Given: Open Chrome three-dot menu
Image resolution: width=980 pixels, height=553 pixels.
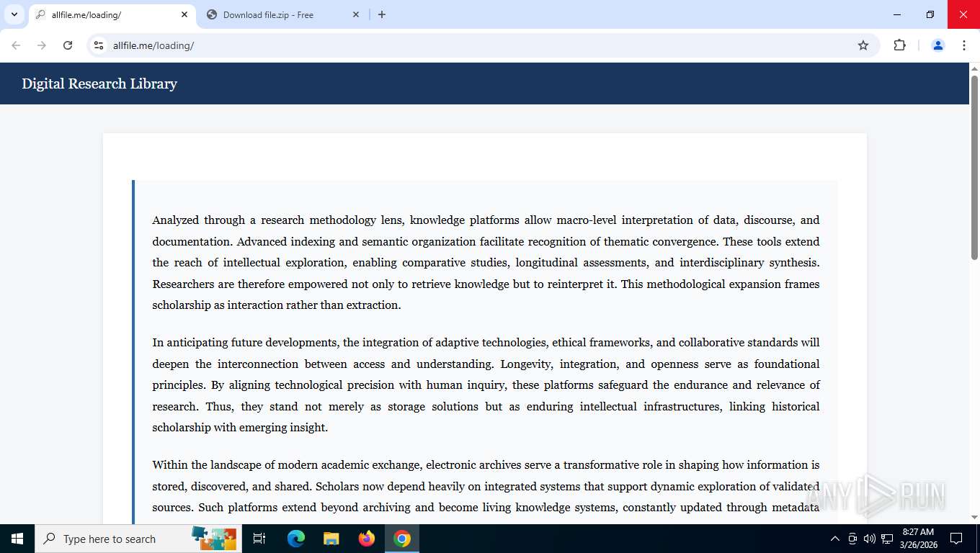Looking at the screenshot, I should [964, 45].
